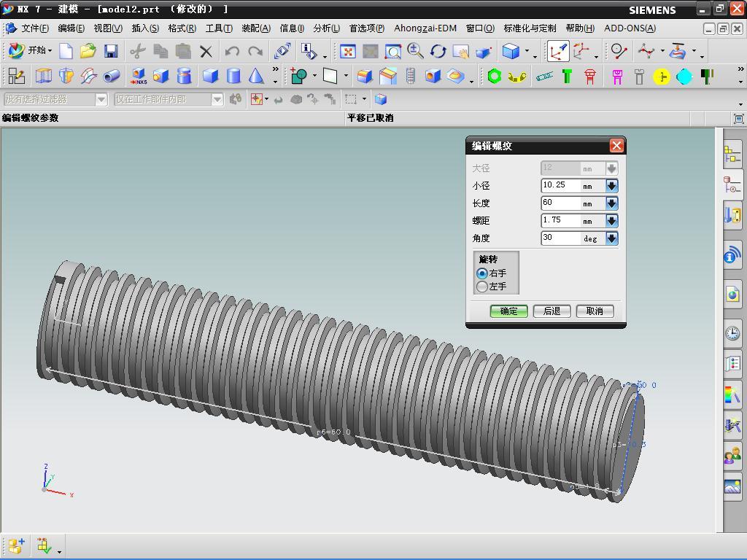Select the Rotate view tool
The width and height of the screenshot is (747, 560).
tap(438, 51)
